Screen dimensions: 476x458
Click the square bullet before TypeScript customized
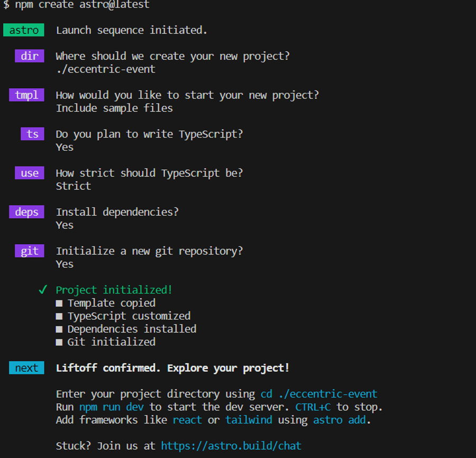click(x=59, y=316)
